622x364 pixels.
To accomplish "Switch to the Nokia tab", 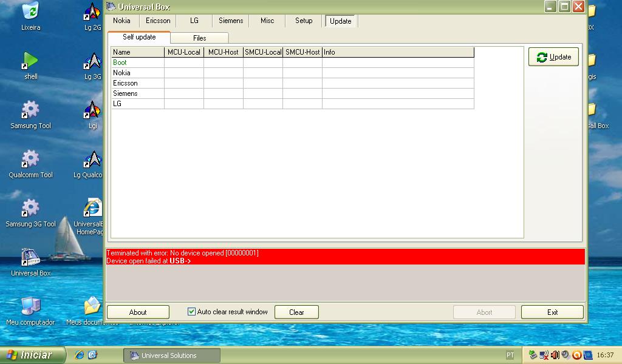I will pyautogui.click(x=121, y=21).
